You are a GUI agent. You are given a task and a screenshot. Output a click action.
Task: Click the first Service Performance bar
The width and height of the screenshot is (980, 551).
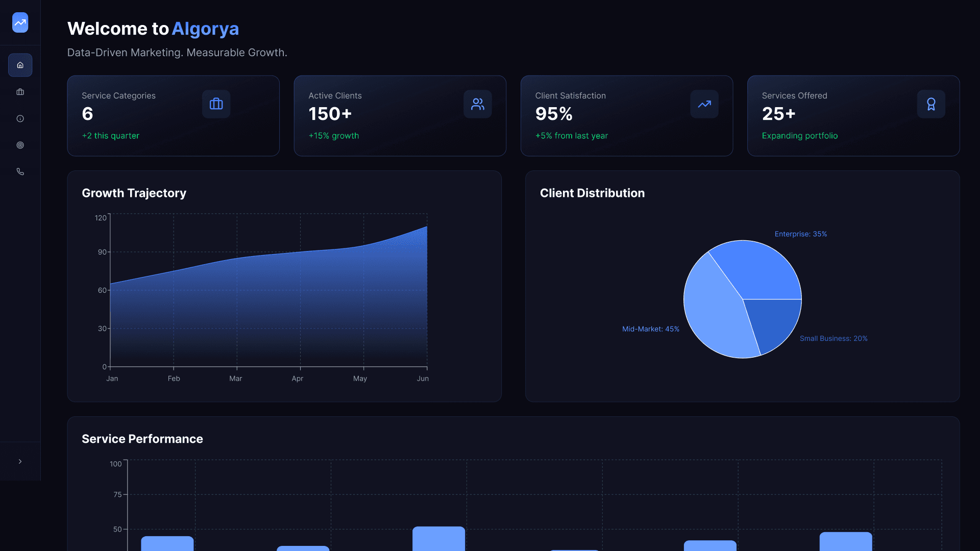click(167, 543)
